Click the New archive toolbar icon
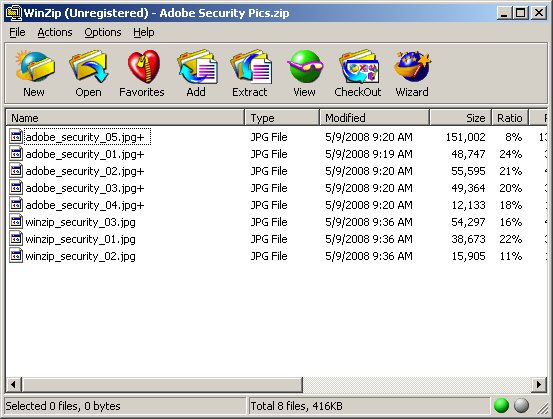Screen dimensions: 553x419 pyautogui.click(x=35, y=67)
